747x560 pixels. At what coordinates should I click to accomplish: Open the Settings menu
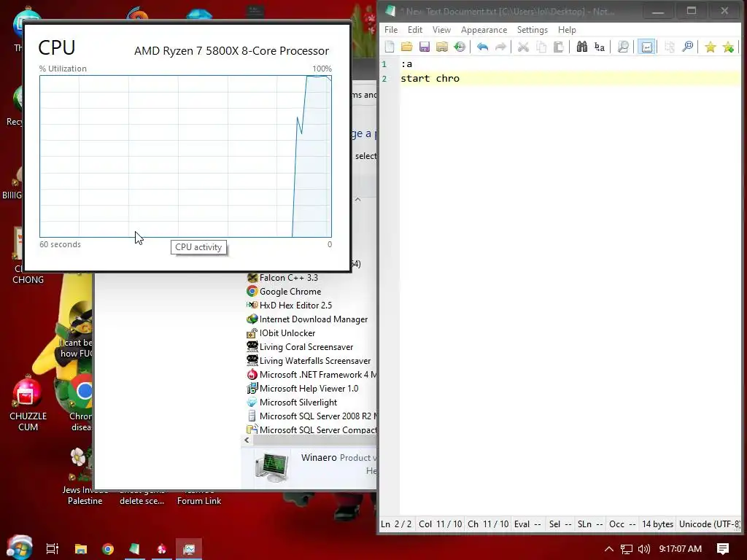(532, 29)
